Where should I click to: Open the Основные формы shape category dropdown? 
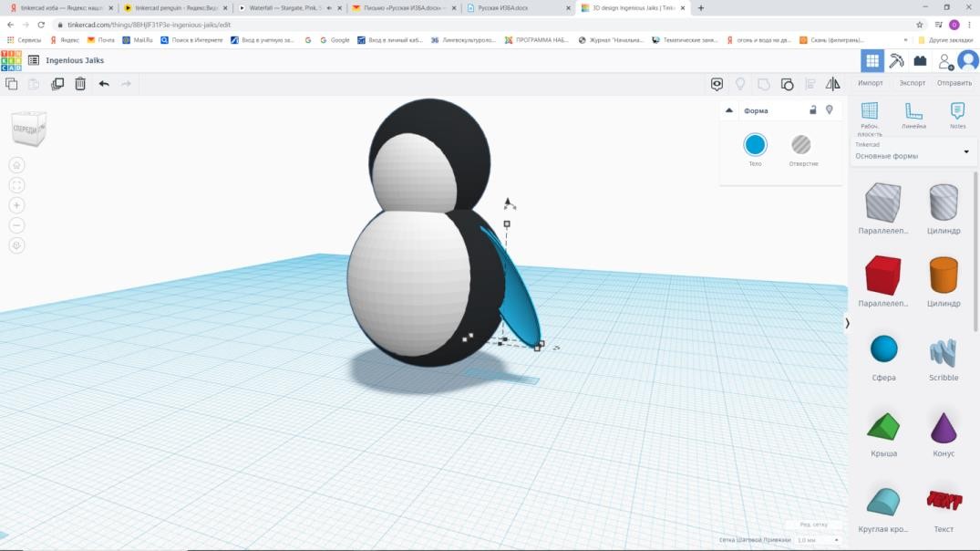coord(913,151)
